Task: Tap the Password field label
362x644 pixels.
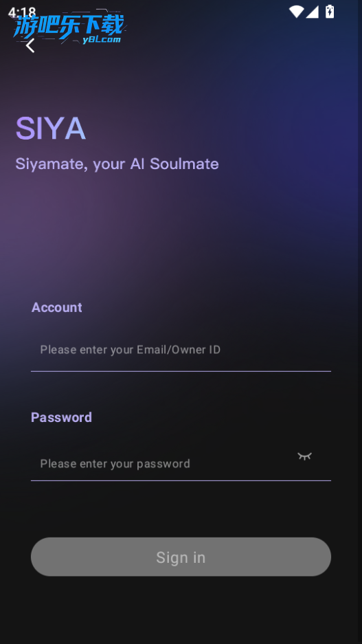Action: pyautogui.click(x=61, y=417)
